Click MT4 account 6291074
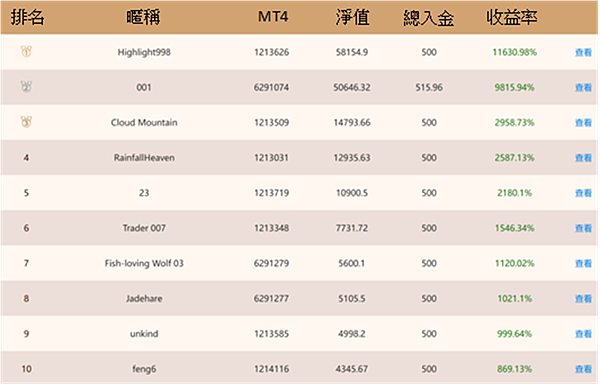The height and width of the screenshot is (387, 600). (x=272, y=88)
